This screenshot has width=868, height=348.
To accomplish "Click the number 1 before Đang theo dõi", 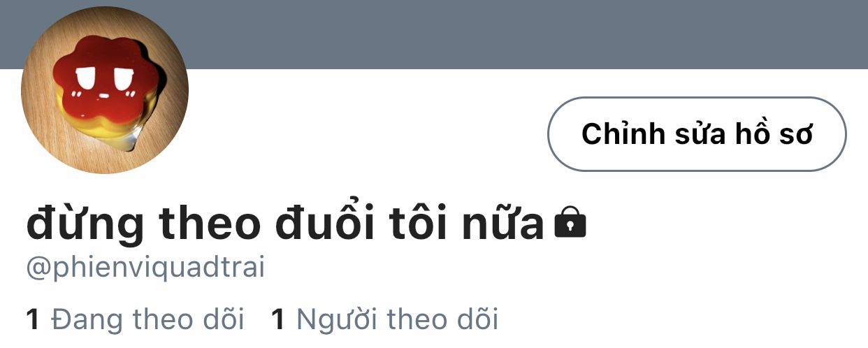I will pos(33,319).
